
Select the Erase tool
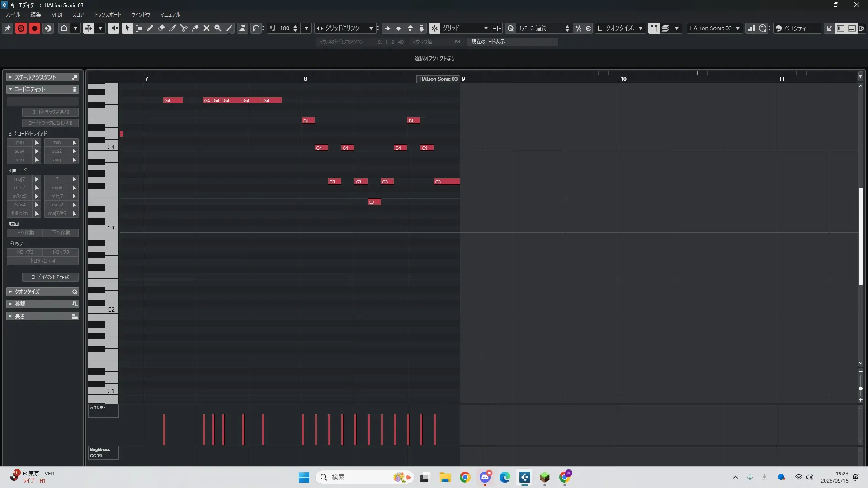pyautogui.click(x=161, y=28)
